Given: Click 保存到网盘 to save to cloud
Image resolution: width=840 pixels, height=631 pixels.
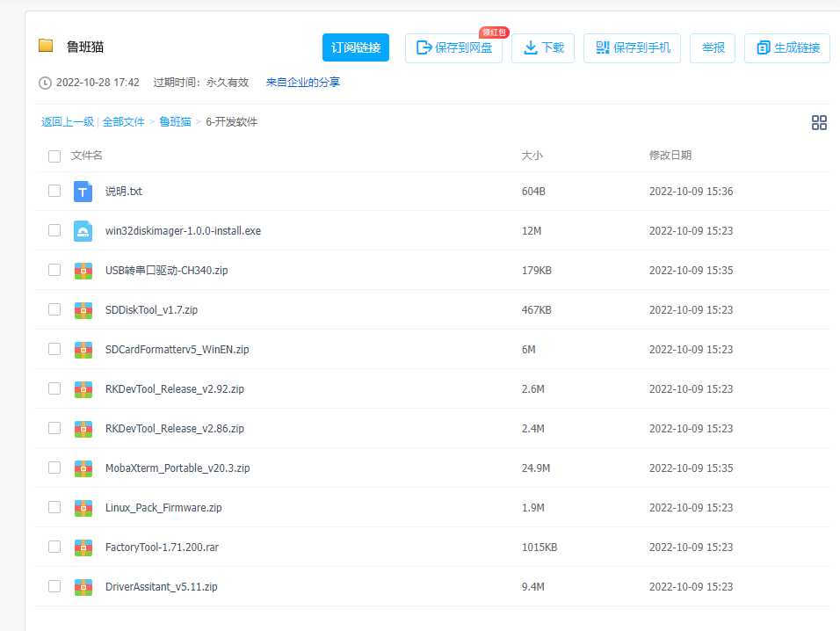Looking at the screenshot, I should click(453, 48).
